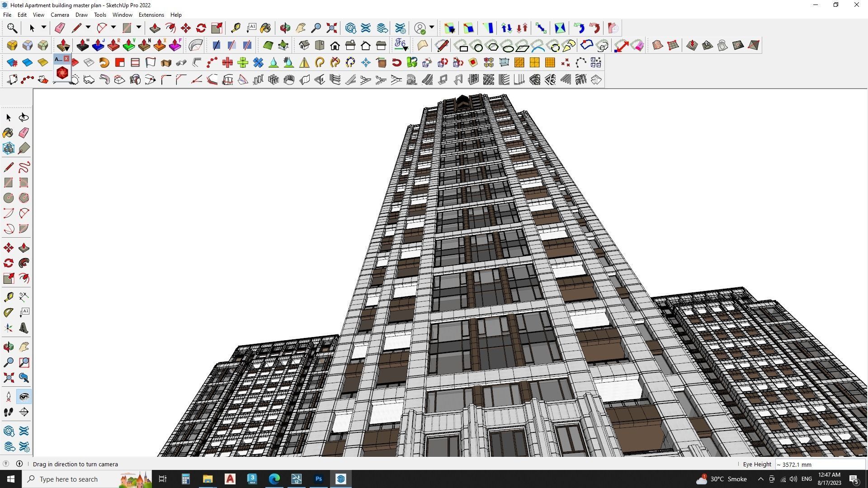Click the Sandbox From Contours icon
The height and width of the screenshot is (488, 868).
(x=658, y=45)
